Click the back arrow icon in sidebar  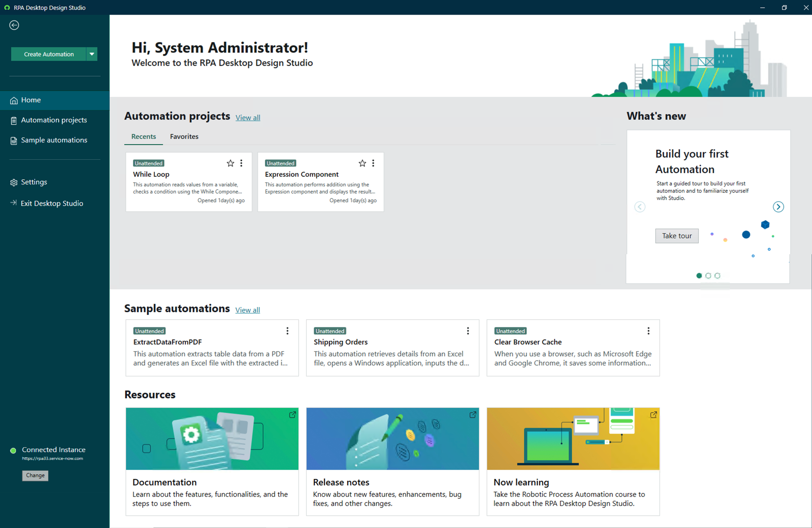14,25
